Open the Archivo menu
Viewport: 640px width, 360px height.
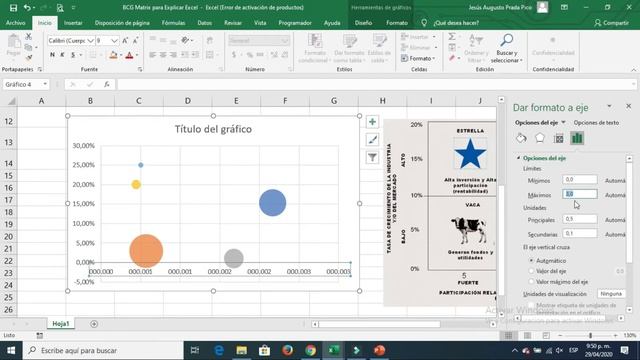(x=16, y=23)
